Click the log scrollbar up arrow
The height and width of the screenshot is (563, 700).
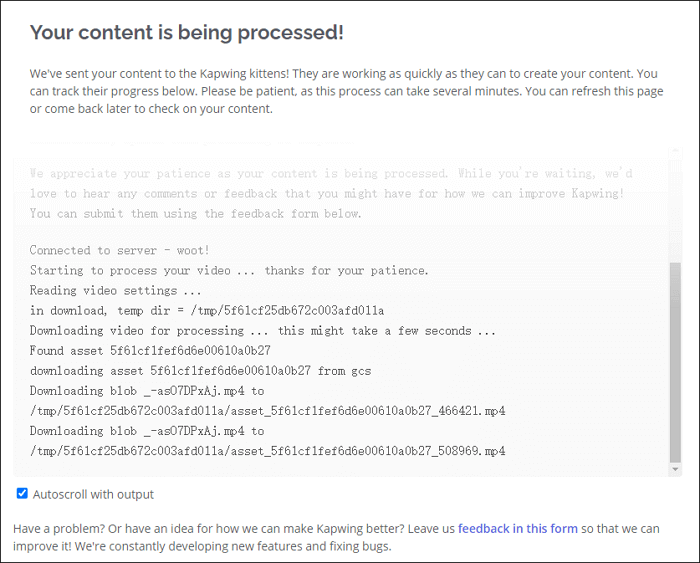(x=676, y=152)
